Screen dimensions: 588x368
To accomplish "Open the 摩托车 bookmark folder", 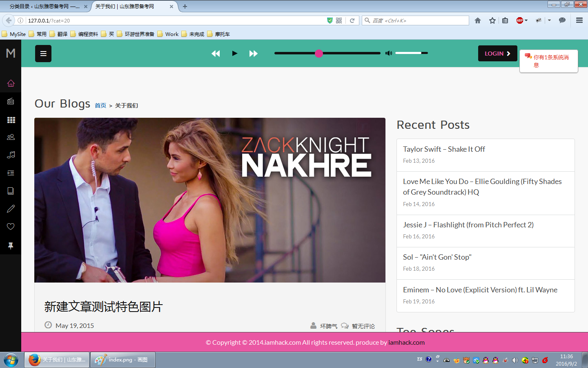I will 218,34.
